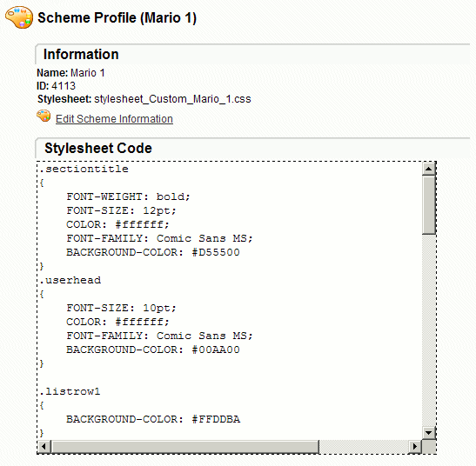Screen dimensions: 476x466
Task: Click the vertical scrollbar thumb
Action: [429, 205]
